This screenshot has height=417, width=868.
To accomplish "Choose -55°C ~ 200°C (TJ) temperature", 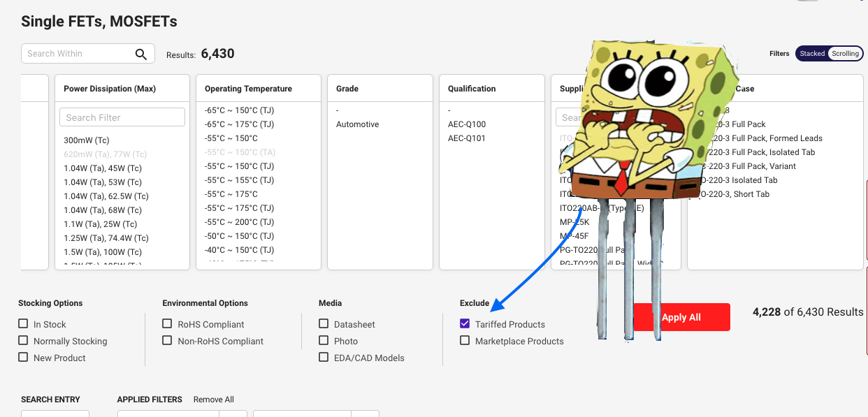I will click(239, 222).
